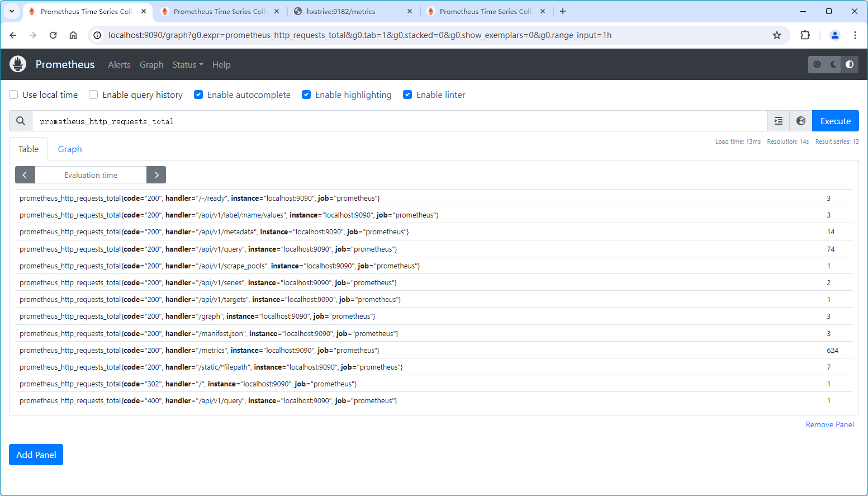Click the value 624 in results
The width and height of the screenshot is (868, 496).
pyautogui.click(x=833, y=350)
